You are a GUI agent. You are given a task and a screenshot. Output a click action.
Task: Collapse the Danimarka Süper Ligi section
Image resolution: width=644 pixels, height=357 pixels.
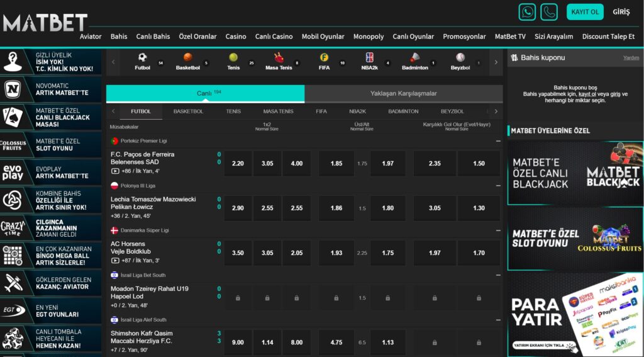[498, 230]
